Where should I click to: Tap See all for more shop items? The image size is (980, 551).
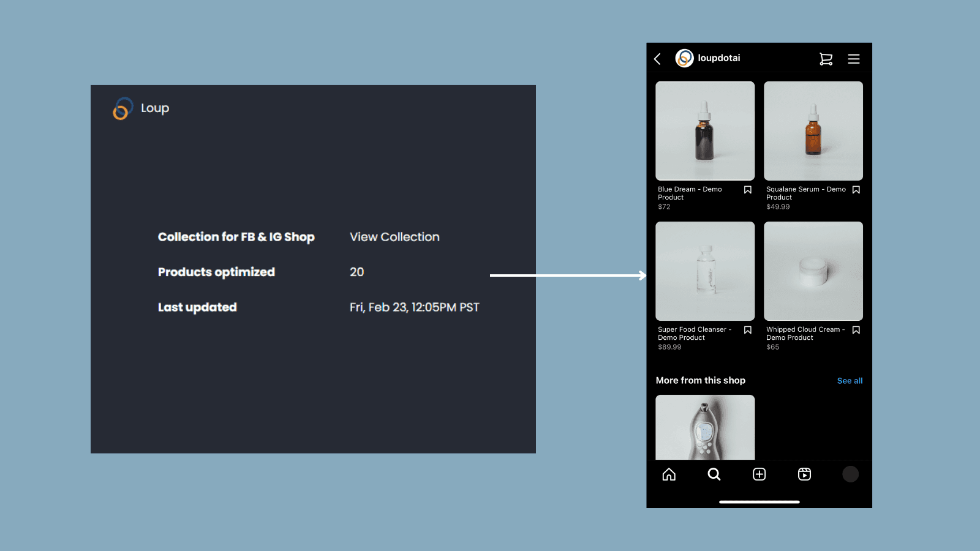[850, 380]
